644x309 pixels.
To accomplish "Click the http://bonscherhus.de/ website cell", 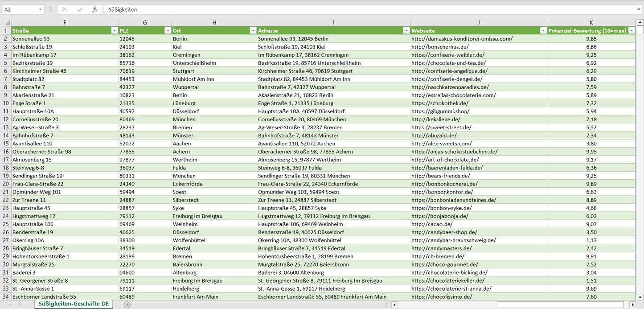I will point(440,47).
